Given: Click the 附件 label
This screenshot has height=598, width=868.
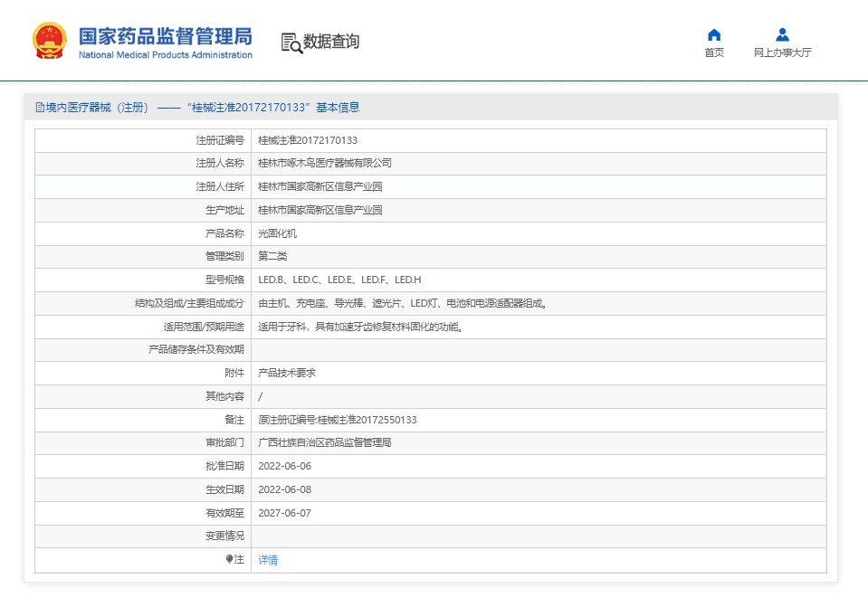Looking at the screenshot, I should point(234,373).
